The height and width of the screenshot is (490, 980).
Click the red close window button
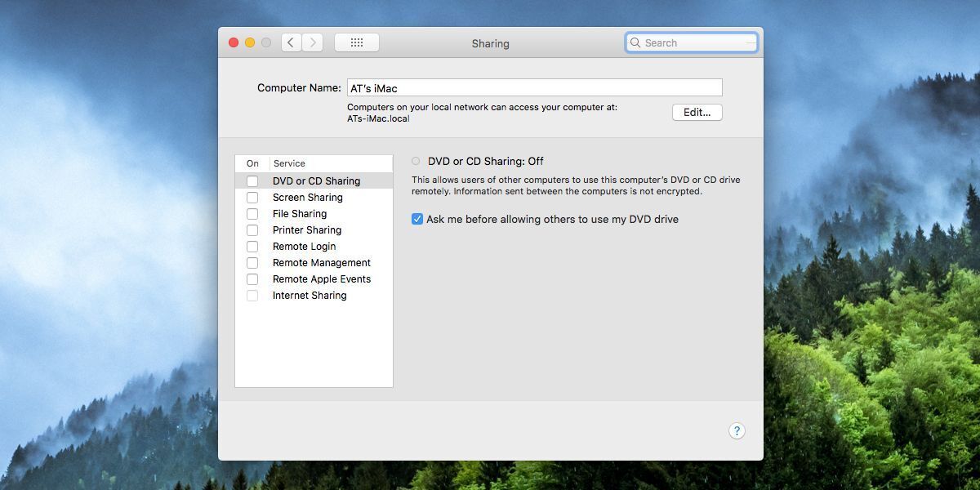pos(234,42)
